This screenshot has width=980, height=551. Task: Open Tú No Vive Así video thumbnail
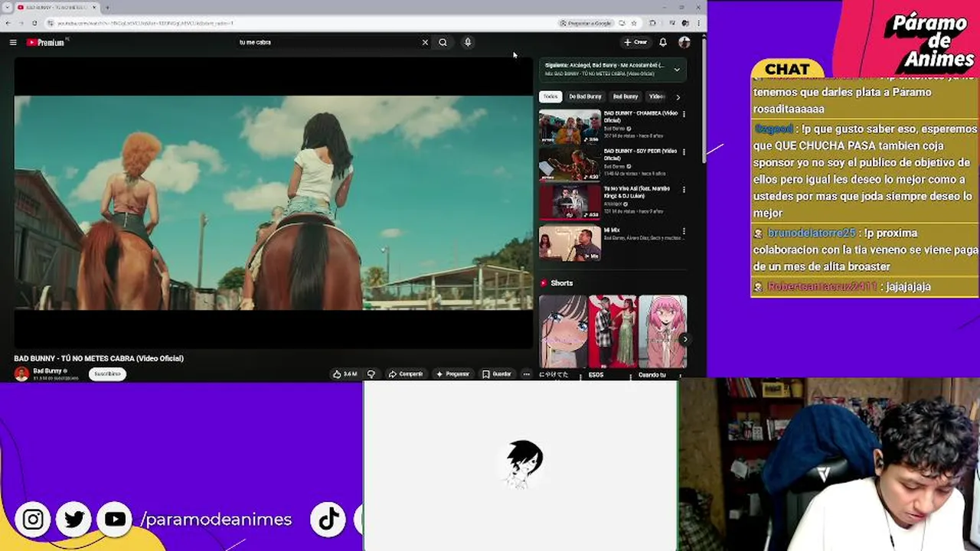pos(570,202)
